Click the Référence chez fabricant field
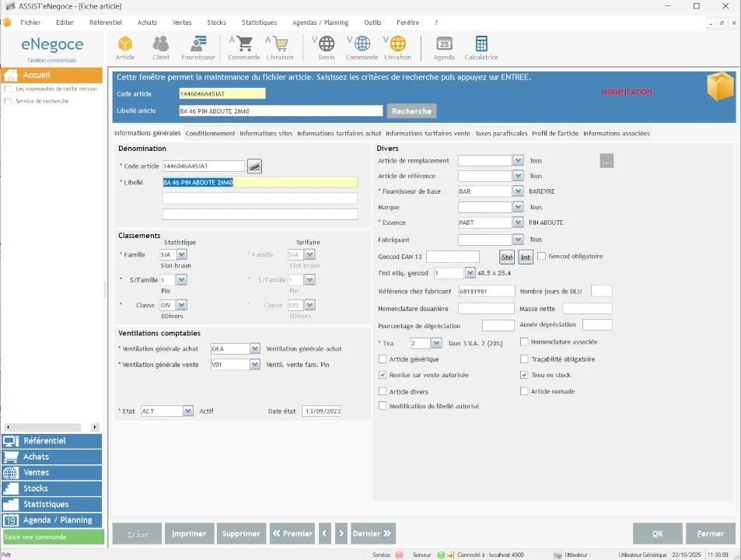Viewport: 741px width, 560px height. pyautogui.click(x=486, y=291)
